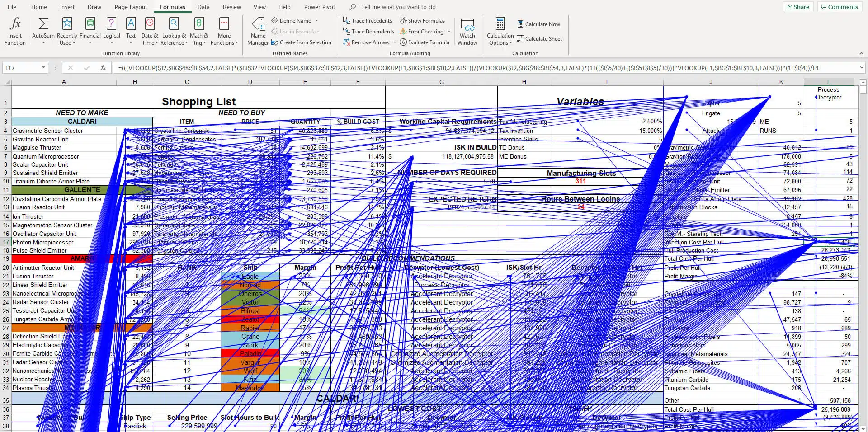Select the column D header

[250, 82]
